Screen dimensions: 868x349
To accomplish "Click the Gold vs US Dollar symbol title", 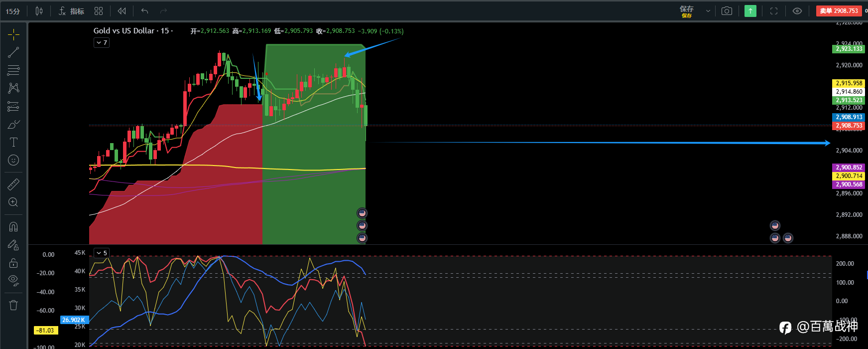I will (x=124, y=31).
